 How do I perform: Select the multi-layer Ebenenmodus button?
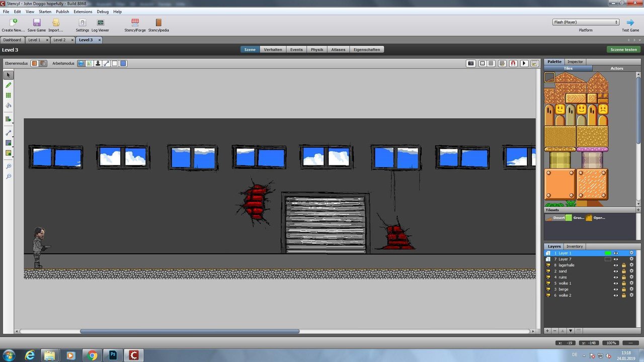(x=43, y=63)
